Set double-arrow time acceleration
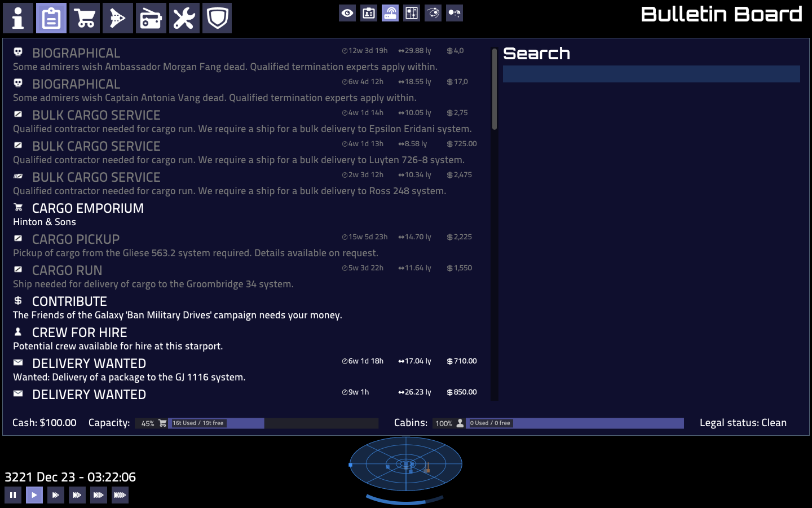 coord(56,495)
